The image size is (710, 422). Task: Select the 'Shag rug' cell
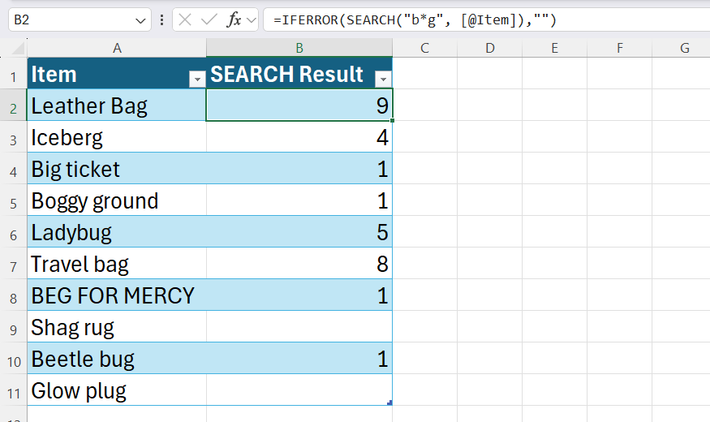[117, 327]
